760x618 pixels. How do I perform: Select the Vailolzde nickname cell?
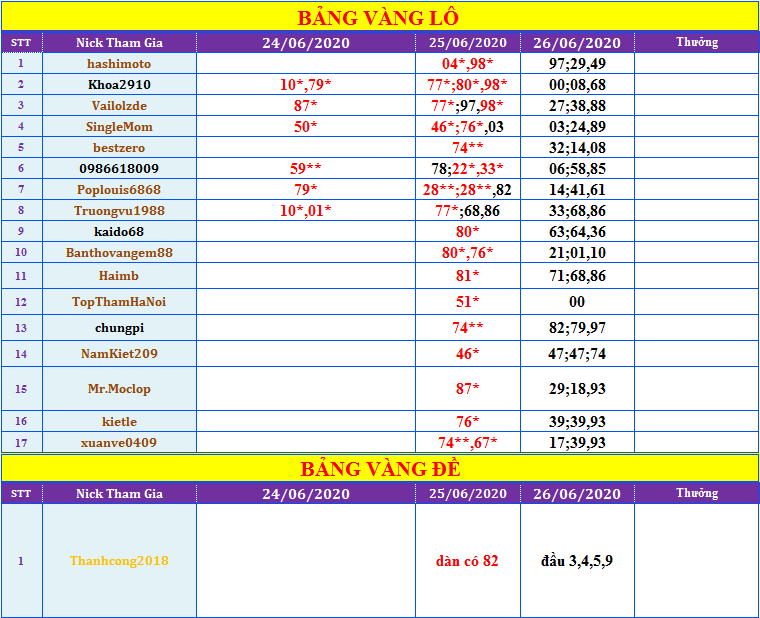[119, 106]
